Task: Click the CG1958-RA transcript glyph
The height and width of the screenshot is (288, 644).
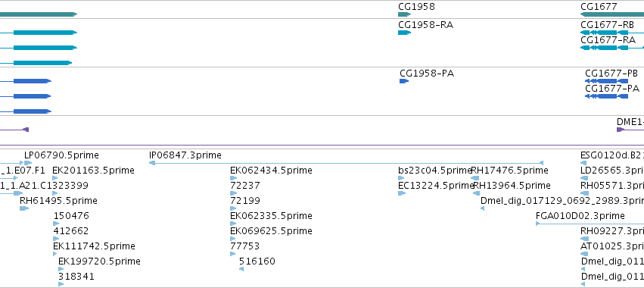Action: (x=405, y=33)
